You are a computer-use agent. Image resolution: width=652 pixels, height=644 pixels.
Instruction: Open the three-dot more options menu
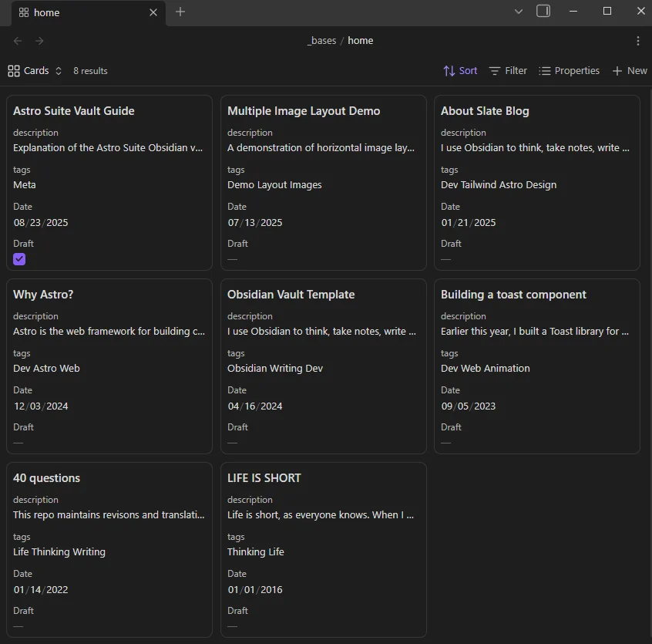[638, 40]
